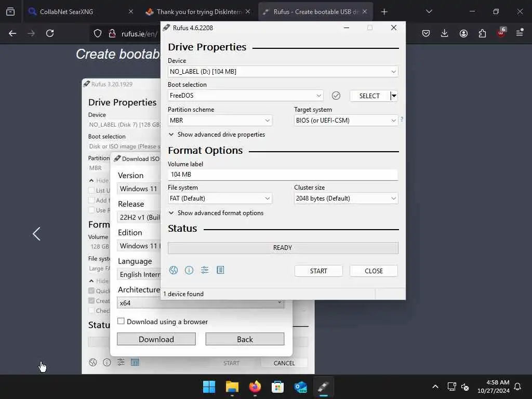Click the rufus.ie address bar
The width and height of the screenshot is (532, 399).
click(139, 34)
